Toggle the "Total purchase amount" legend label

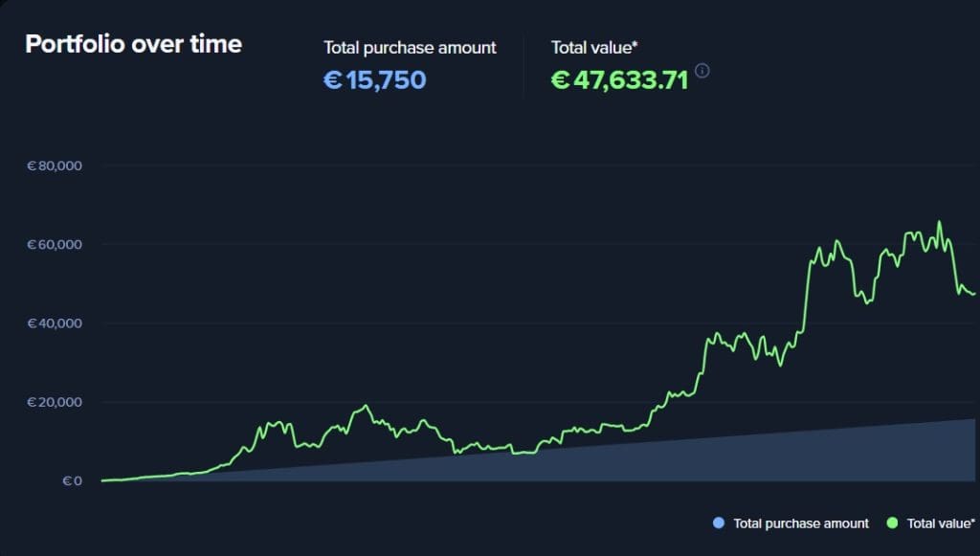coord(801,523)
